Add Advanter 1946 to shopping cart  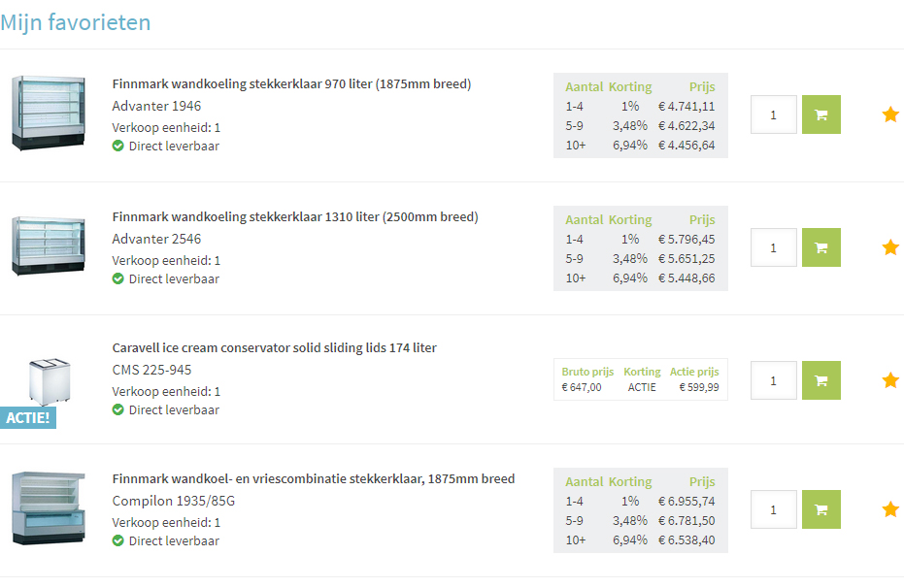pyautogui.click(x=821, y=114)
